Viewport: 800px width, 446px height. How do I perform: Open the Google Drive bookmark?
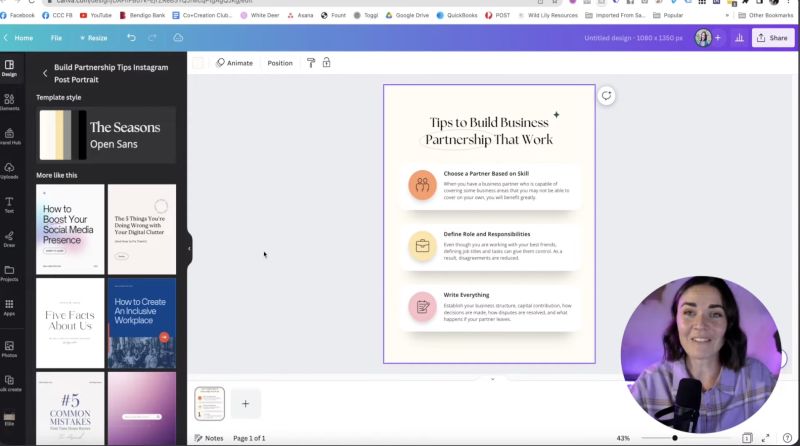pos(407,15)
